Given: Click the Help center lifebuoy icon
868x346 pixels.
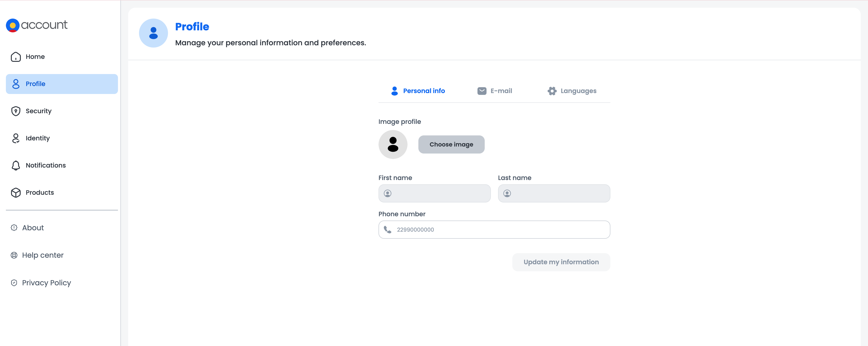Looking at the screenshot, I should (x=14, y=255).
